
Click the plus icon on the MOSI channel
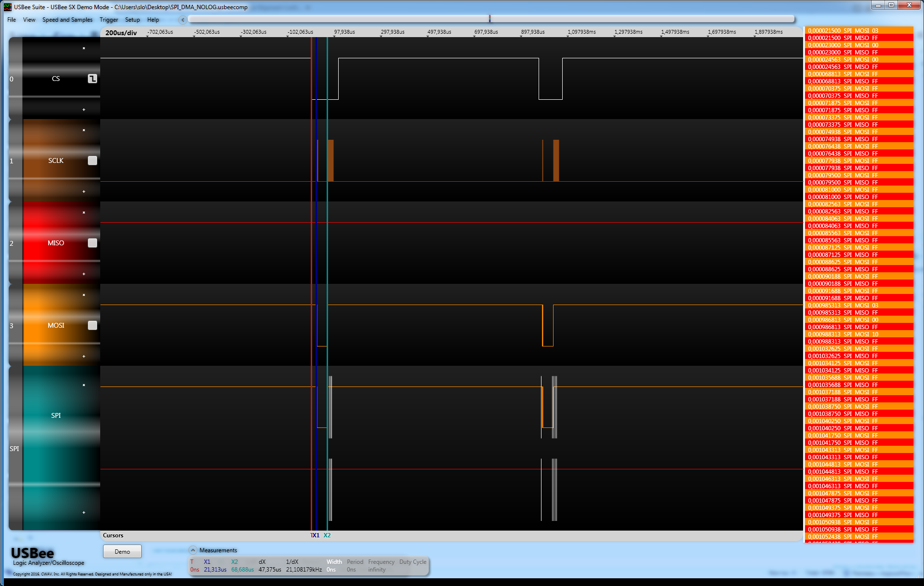click(x=84, y=357)
